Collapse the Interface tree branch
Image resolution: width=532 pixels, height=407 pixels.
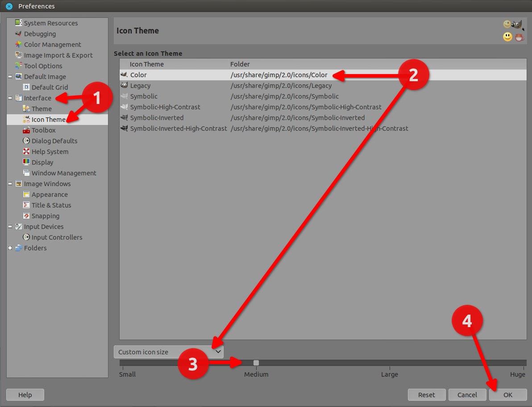[10, 98]
